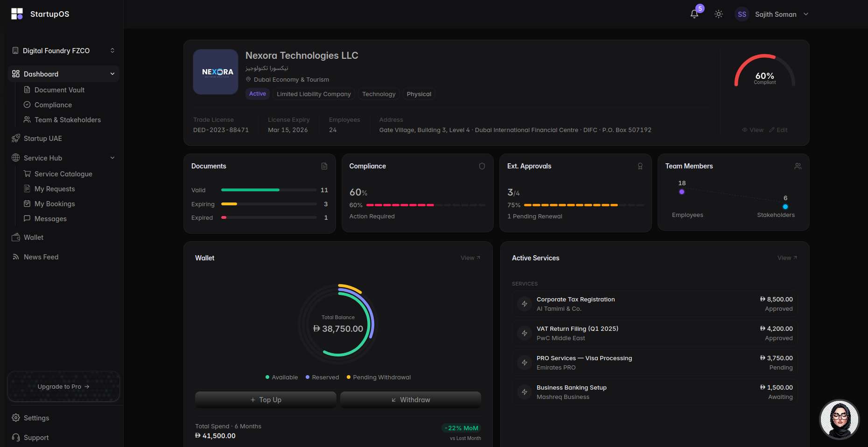Click Technology tag
This screenshot has height=447, width=868.
(x=379, y=94)
